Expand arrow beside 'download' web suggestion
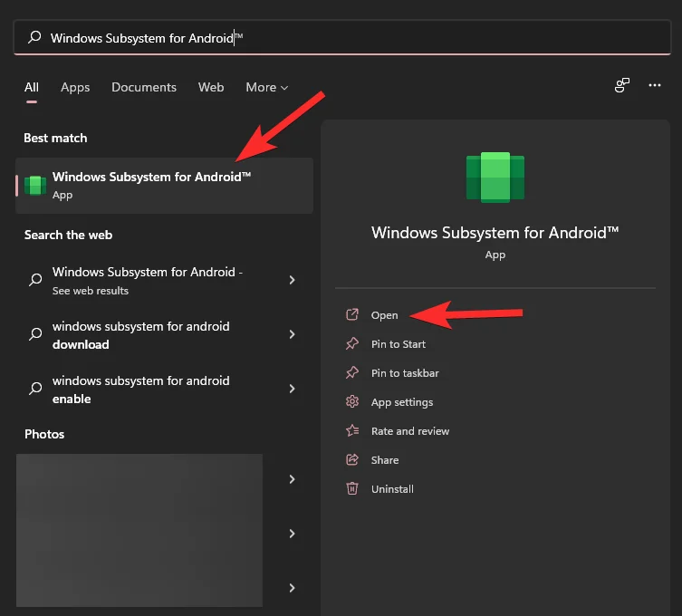 (292, 334)
